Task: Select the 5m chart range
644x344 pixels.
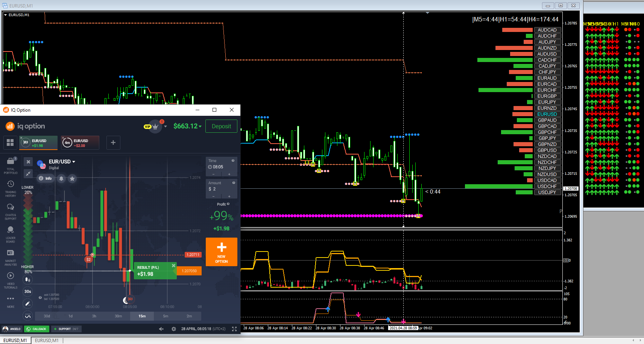Action: click(x=166, y=316)
